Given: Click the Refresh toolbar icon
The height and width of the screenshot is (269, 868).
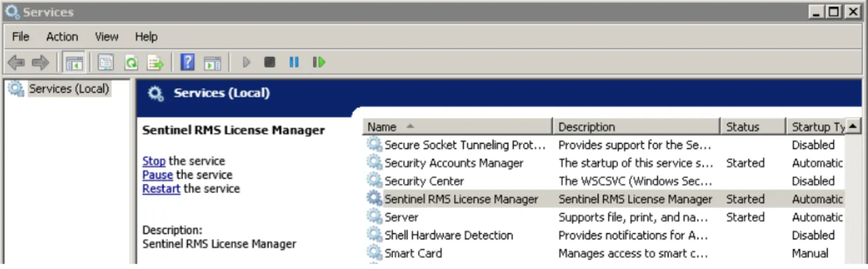Looking at the screenshot, I should tap(131, 62).
